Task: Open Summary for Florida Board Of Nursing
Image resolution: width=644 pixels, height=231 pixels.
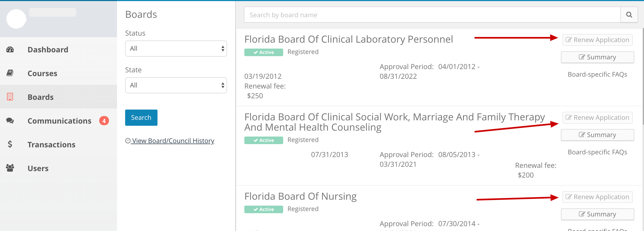Action: point(597,214)
